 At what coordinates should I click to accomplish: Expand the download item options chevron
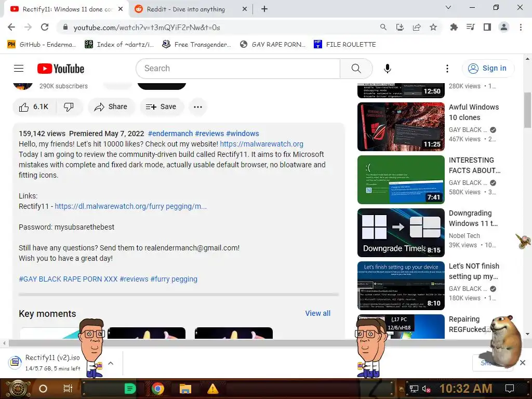point(111,363)
